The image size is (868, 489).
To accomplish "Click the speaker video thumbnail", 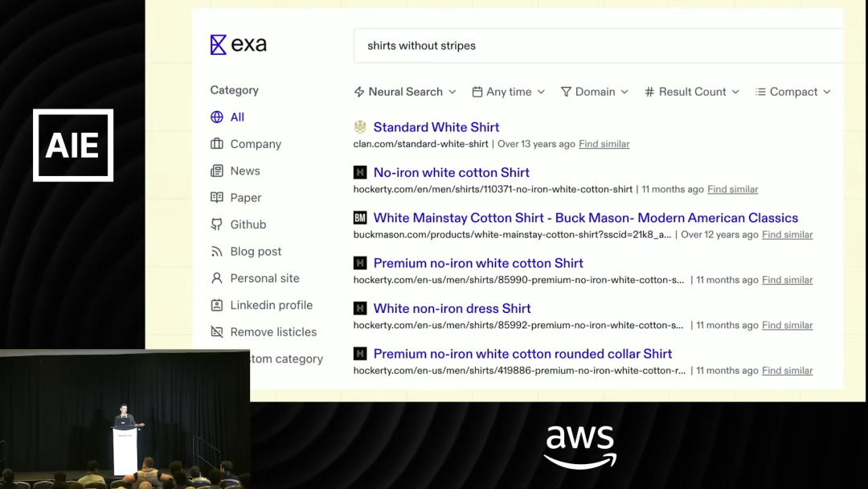I will coord(125,420).
